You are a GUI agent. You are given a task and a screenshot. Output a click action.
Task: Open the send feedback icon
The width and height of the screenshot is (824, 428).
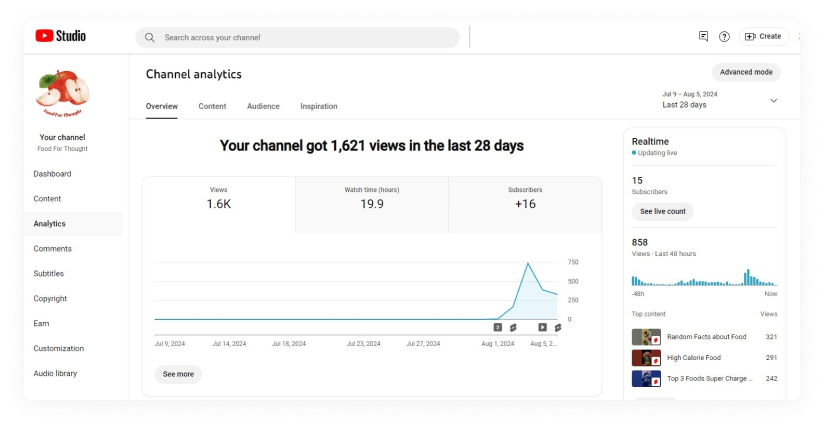703,36
